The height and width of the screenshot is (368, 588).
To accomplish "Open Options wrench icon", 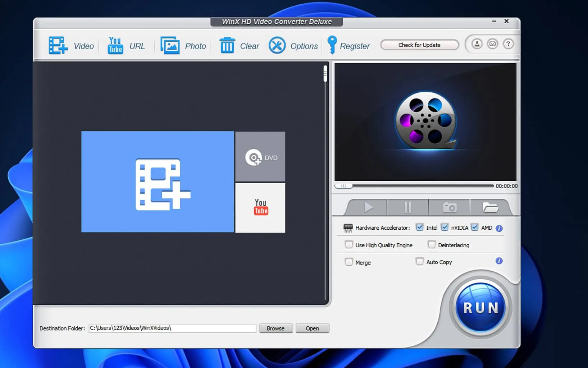I will pyautogui.click(x=277, y=46).
